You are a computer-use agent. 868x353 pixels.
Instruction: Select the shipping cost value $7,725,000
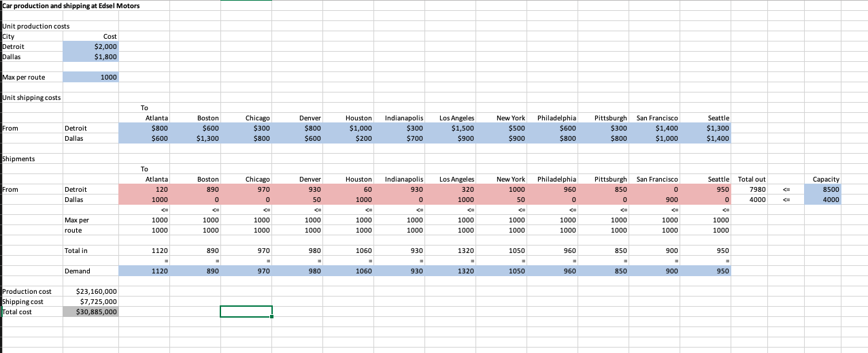click(90, 301)
